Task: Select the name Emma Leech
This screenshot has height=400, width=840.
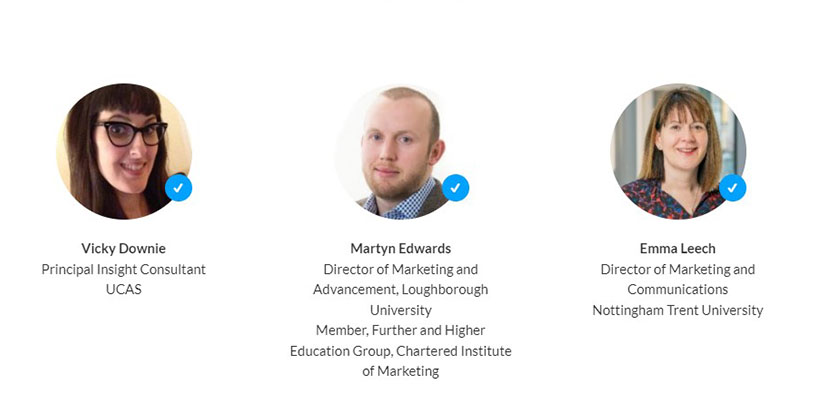Action: [x=677, y=248]
